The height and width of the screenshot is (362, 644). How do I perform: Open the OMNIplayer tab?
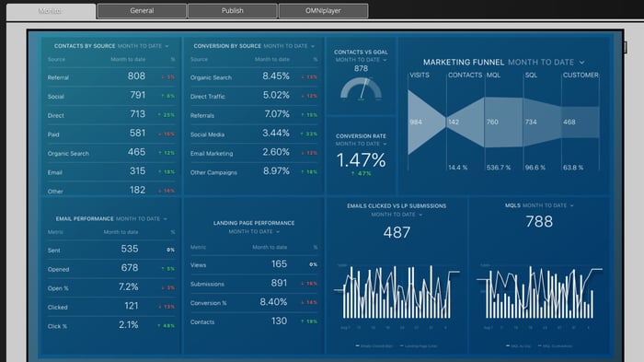click(x=323, y=11)
